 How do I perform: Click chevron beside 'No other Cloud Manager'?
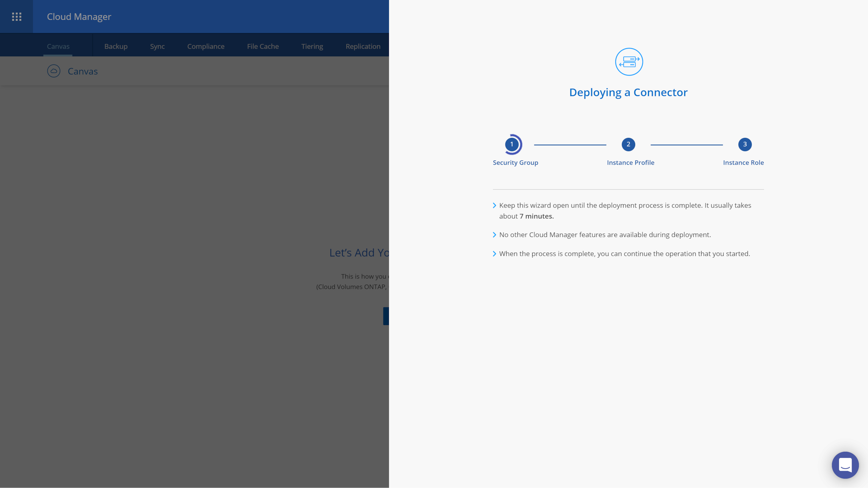tap(494, 235)
